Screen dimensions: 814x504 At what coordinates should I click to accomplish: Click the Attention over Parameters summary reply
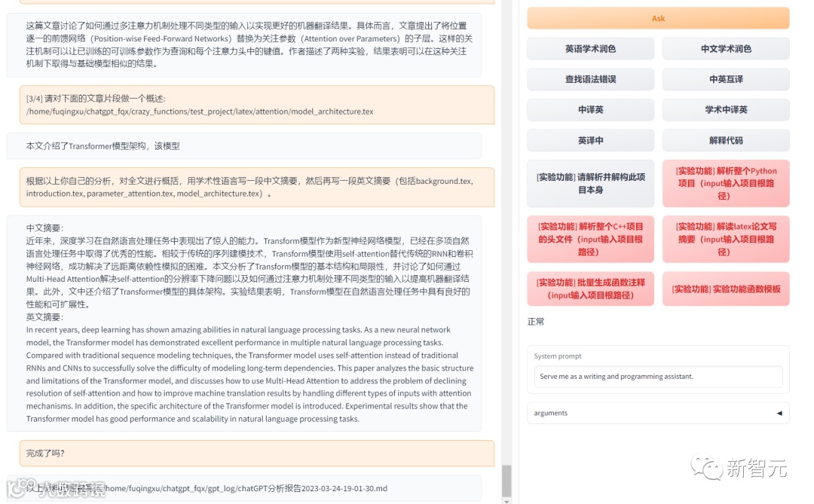click(x=244, y=44)
